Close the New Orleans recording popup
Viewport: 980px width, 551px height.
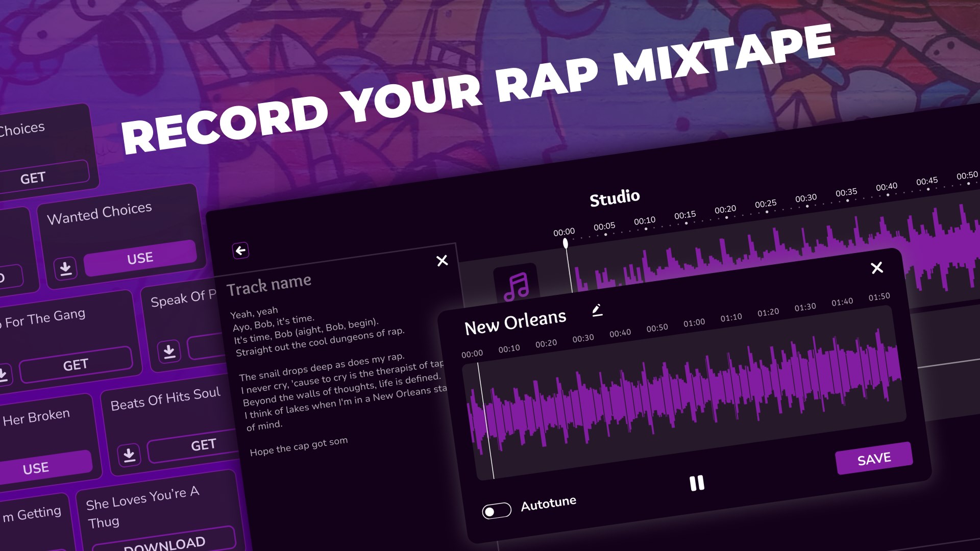point(877,268)
